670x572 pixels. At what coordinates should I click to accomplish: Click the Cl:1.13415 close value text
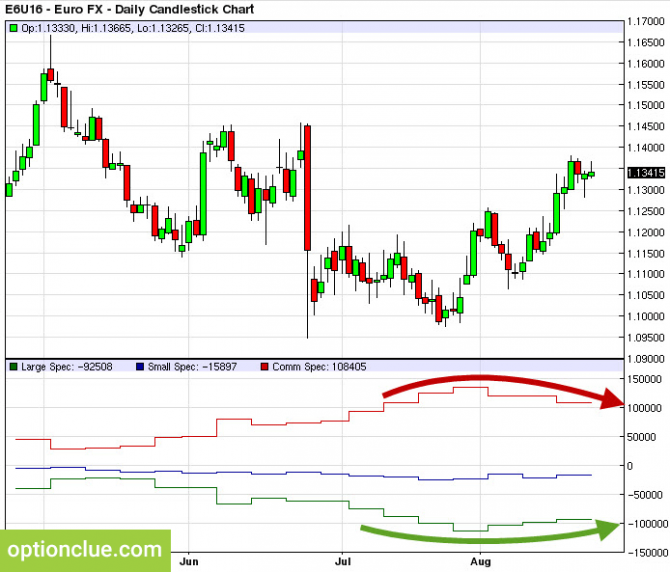click(x=220, y=28)
